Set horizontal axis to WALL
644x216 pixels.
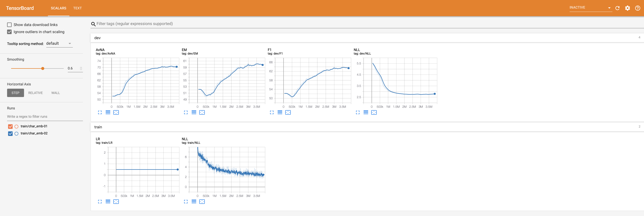(x=55, y=93)
